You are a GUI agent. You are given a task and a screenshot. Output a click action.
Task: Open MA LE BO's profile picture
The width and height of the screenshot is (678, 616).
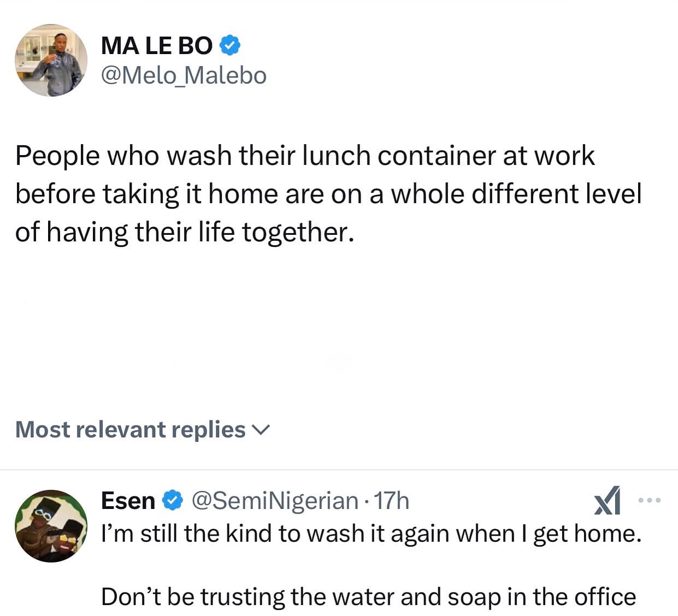click(51, 60)
